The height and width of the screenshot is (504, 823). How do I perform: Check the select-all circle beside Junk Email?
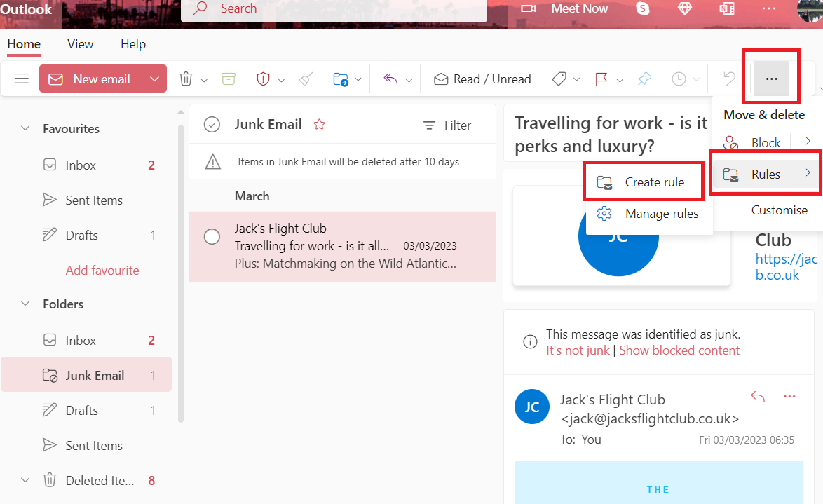212,125
